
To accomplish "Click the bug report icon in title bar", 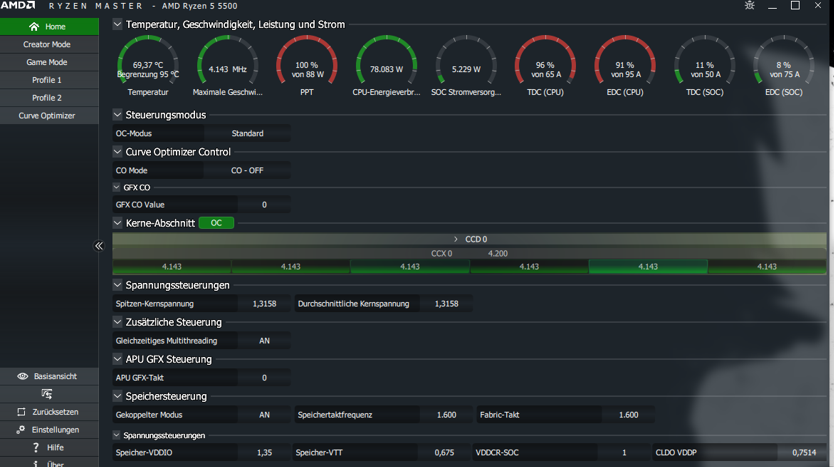I will [749, 6].
